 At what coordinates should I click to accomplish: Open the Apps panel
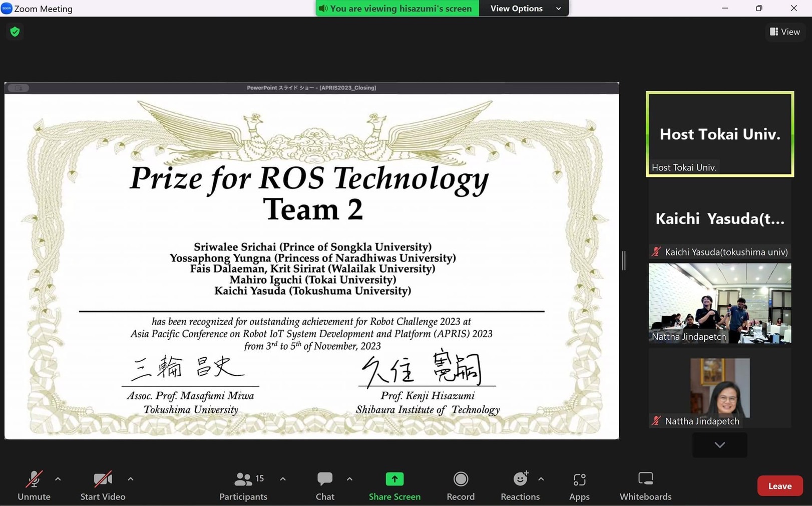(579, 485)
